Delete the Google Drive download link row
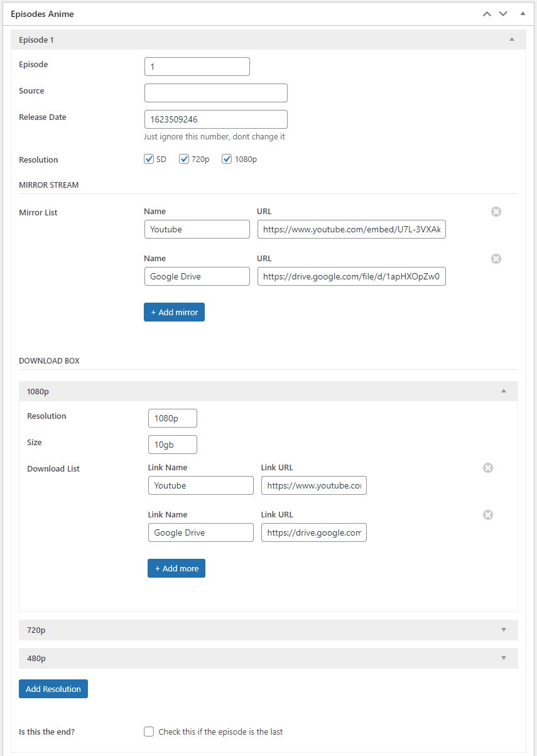 [x=488, y=515]
